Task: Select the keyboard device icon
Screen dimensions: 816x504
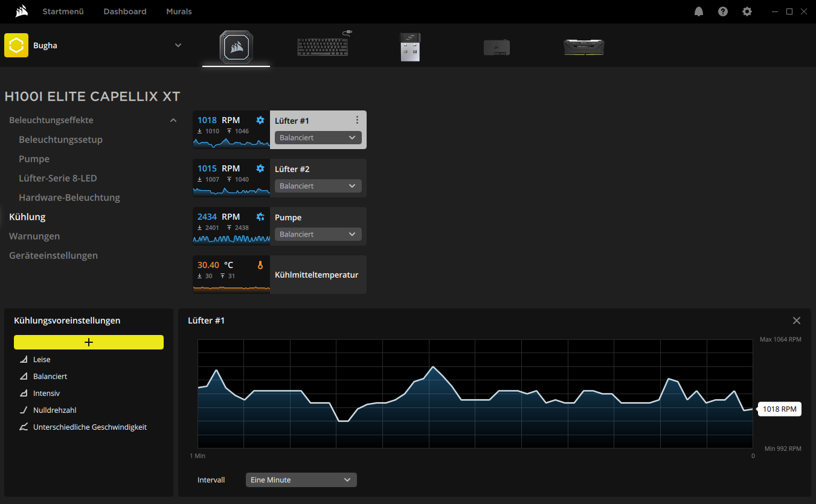Action: pyautogui.click(x=324, y=45)
